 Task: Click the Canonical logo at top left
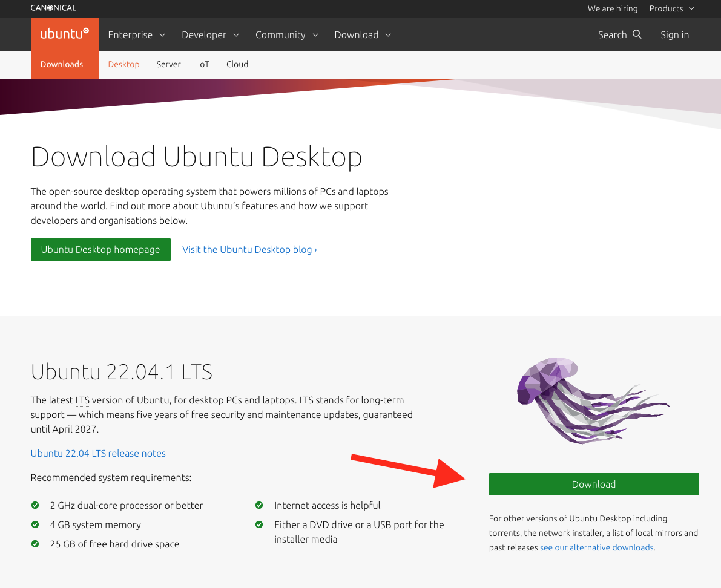pos(53,8)
